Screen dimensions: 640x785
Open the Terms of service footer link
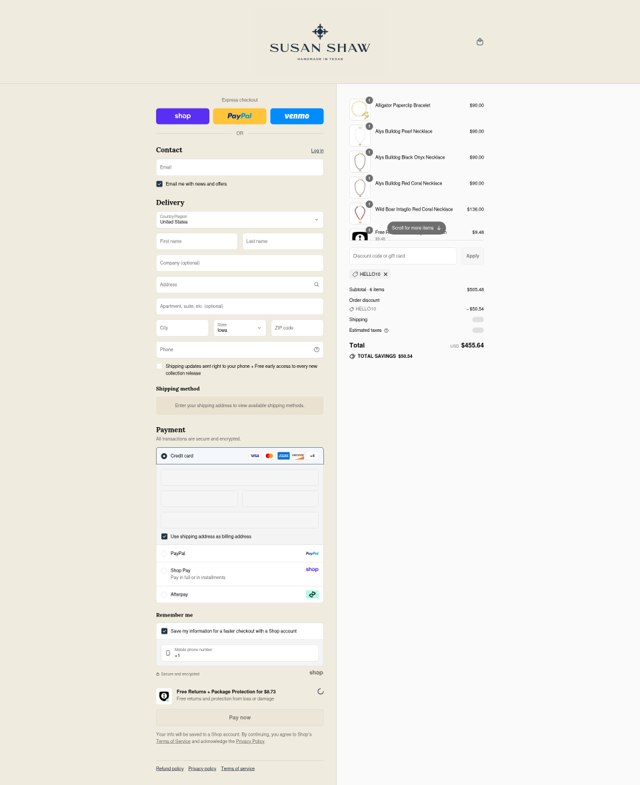(x=238, y=769)
